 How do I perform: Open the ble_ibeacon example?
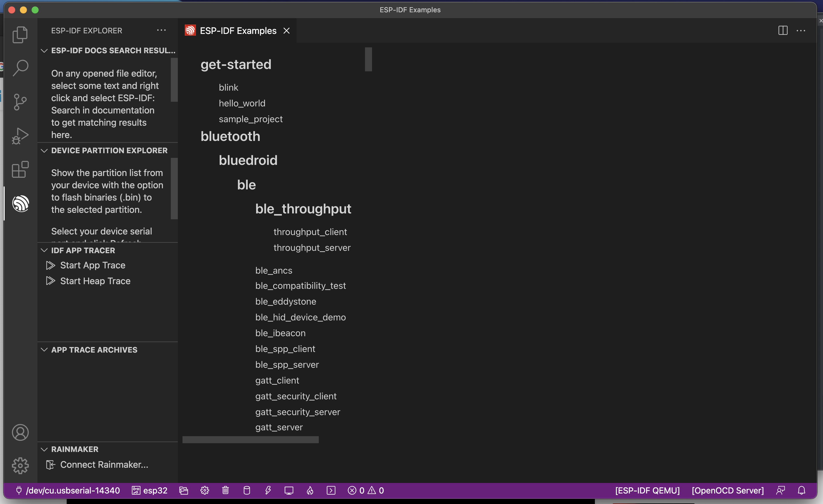point(280,333)
